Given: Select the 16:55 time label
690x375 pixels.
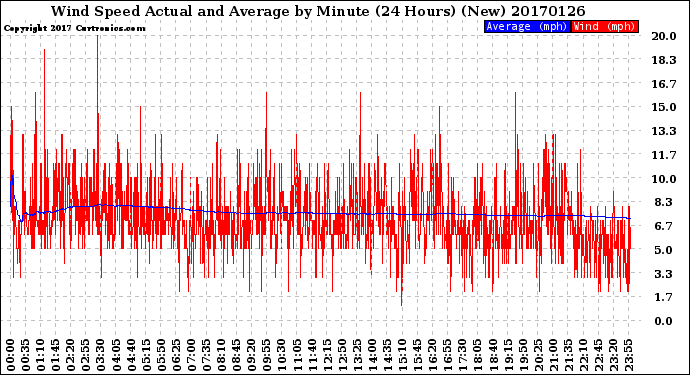Looking at the screenshot, I should click(x=447, y=355).
